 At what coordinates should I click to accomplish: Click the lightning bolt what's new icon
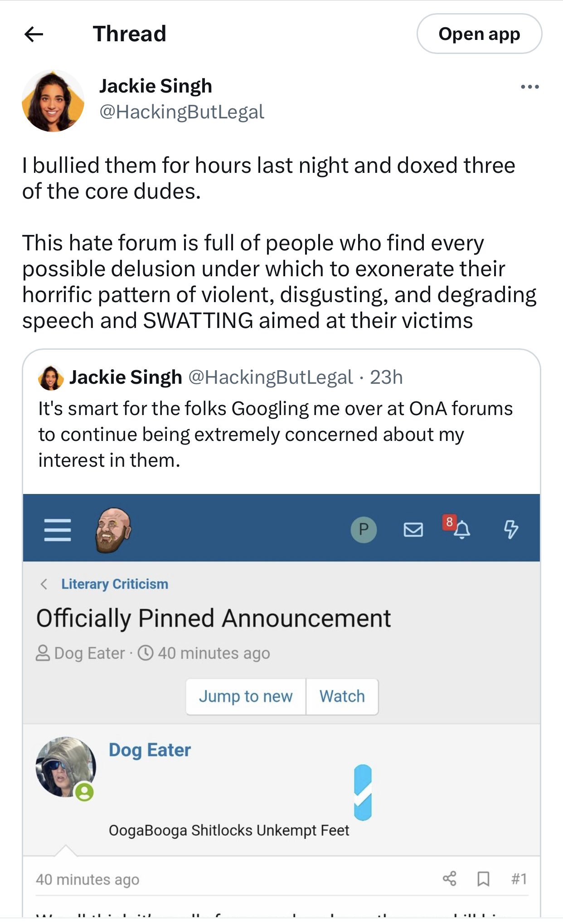click(x=511, y=529)
